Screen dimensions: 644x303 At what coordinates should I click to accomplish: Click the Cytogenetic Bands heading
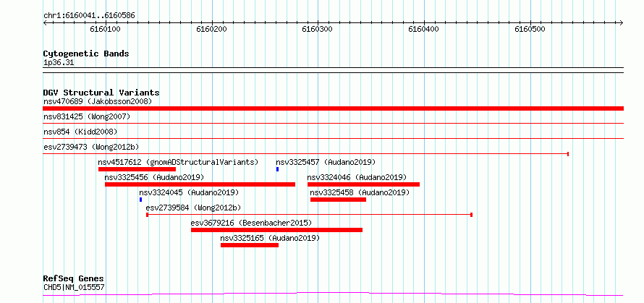click(x=86, y=54)
